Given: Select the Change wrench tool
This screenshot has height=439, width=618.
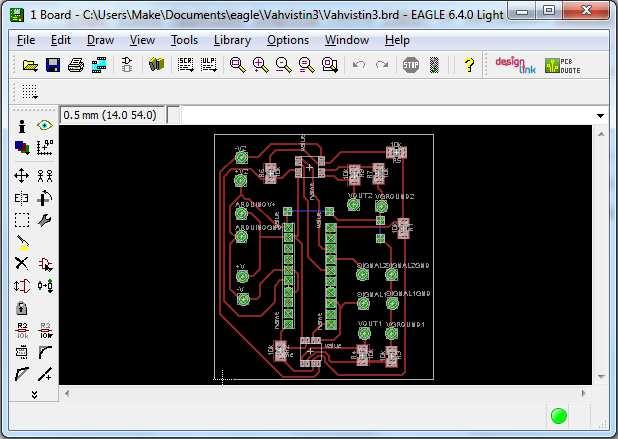Looking at the screenshot, I should [45, 220].
